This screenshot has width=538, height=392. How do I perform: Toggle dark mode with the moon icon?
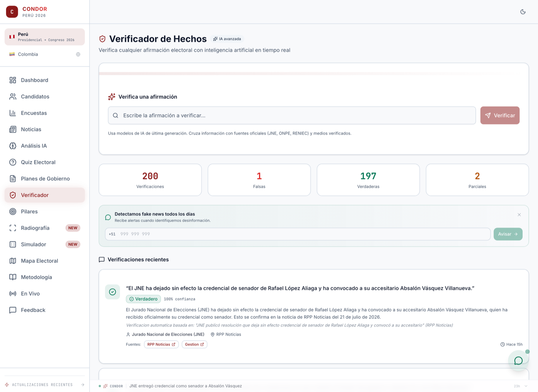(x=523, y=12)
